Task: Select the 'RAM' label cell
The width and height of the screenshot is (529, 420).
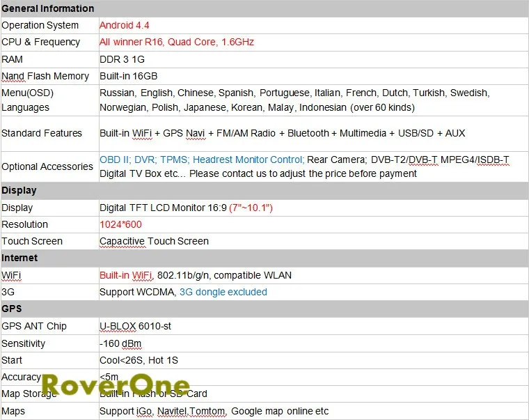Action: click(50, 59)
